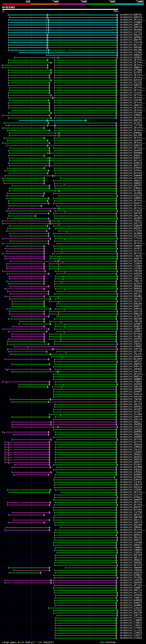Click the label UniRef100_A6N1R3
The width and height of the screenshot is (146, 644).
(131, 55)
